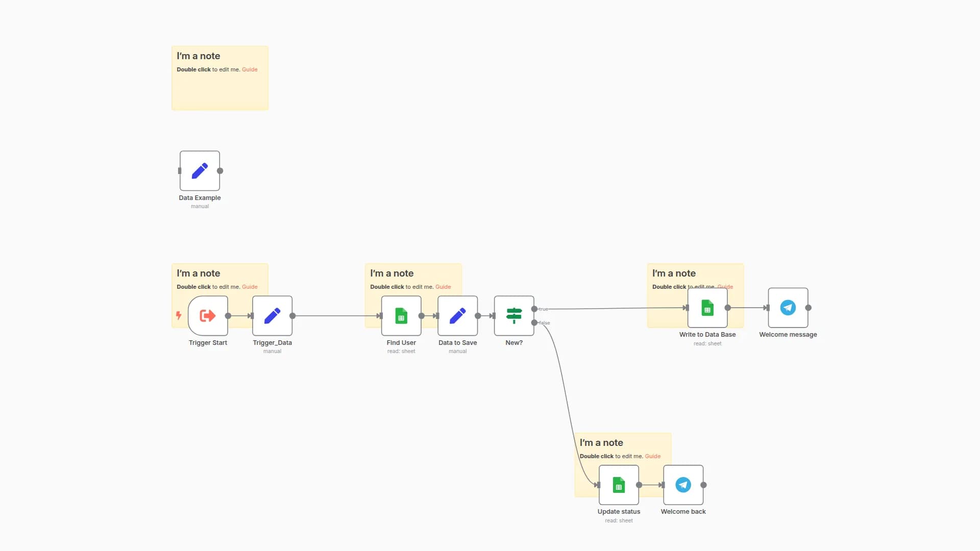Click the Trigger Start label
Screen dimensions: 980x551
(208, 343)
